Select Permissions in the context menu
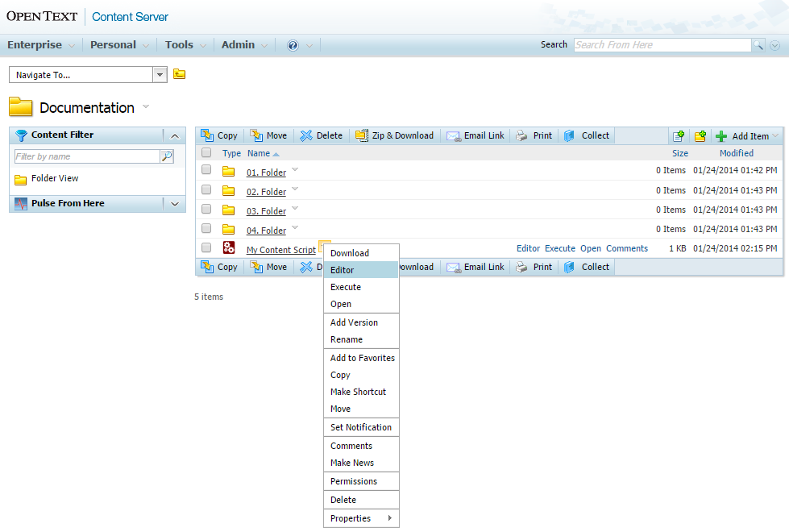Screen dimensions: 789x532 point(354,481)
